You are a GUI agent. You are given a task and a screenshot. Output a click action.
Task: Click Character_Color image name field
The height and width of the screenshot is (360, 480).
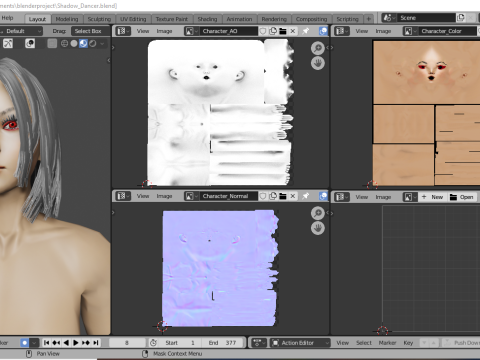(x=448, y=31)
